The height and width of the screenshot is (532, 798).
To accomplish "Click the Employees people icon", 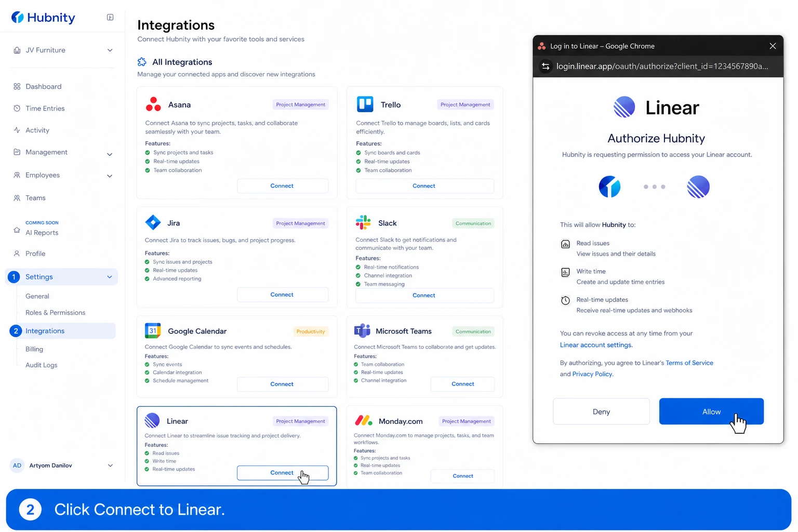I will (x=17, y=175).
